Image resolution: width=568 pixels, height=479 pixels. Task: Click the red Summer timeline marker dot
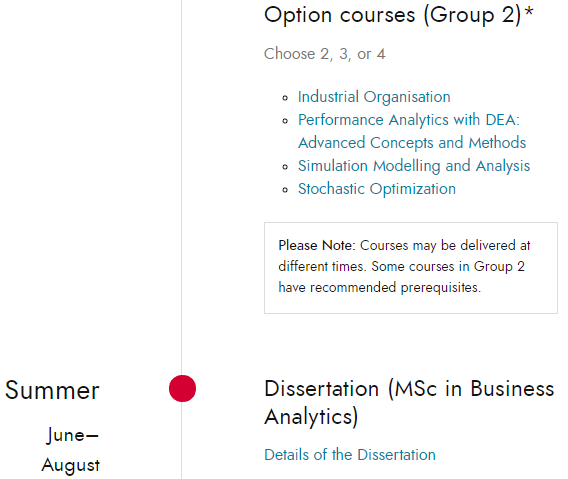tap(182, 388)
